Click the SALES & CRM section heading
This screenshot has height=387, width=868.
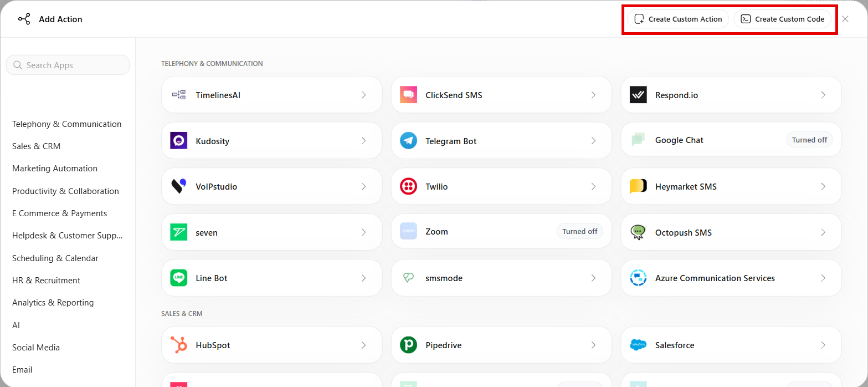[182, 314]
